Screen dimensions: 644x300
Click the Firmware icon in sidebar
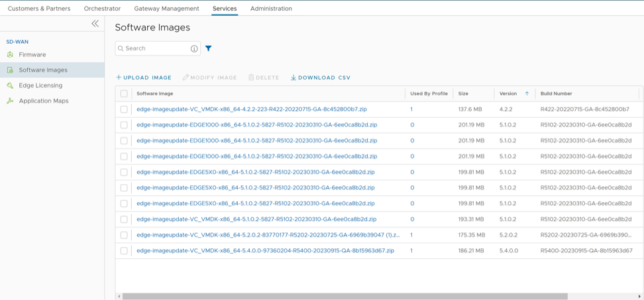(x=10, y=55)
